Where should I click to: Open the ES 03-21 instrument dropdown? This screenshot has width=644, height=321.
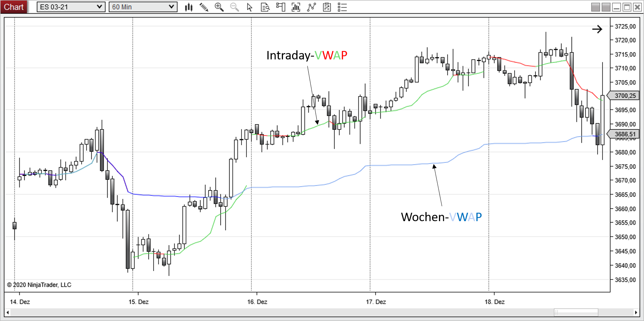point(71,7)
